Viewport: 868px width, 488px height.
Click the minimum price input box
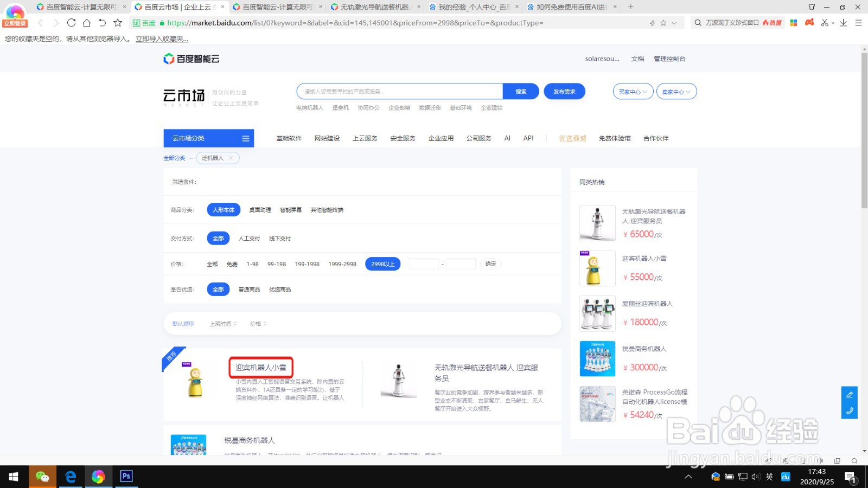tap(424, 264)
